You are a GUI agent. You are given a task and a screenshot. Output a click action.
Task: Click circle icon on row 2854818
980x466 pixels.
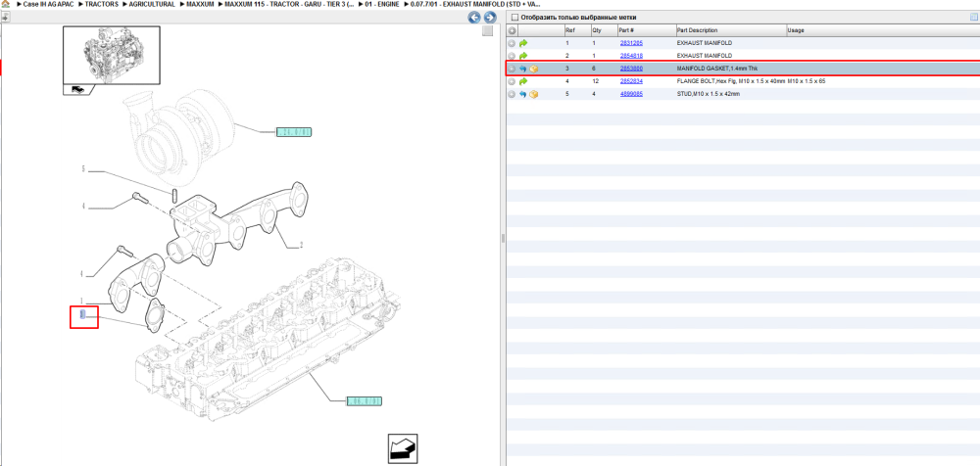coord(512,56)
